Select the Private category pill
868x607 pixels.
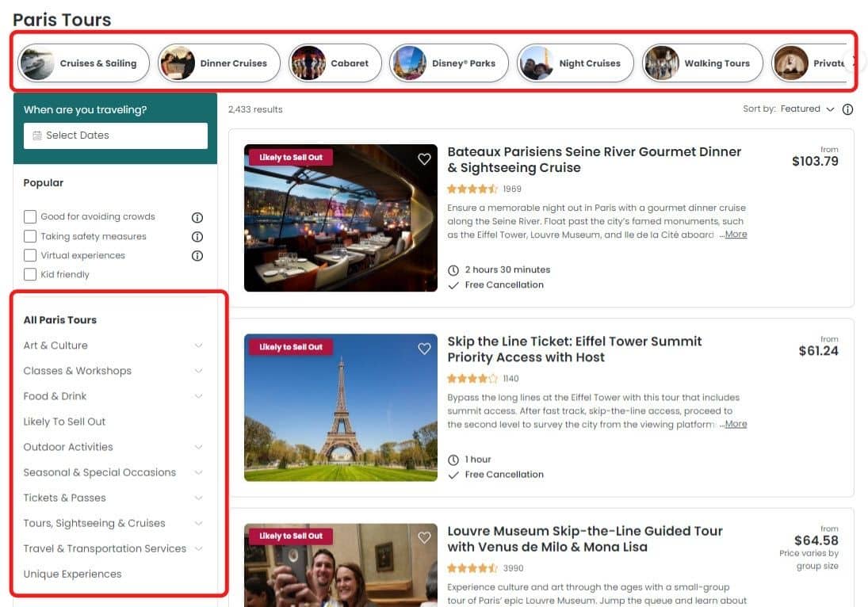pos(809,63)
